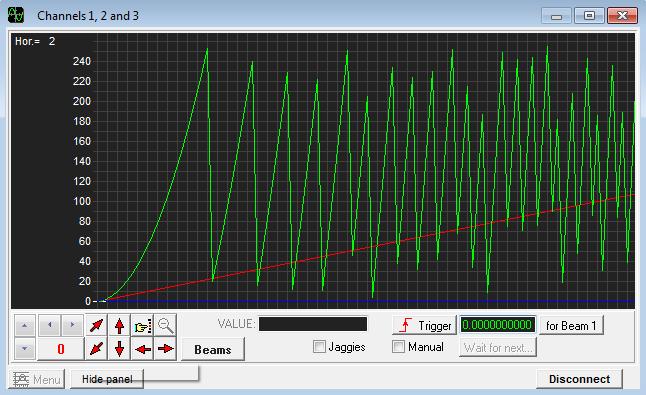The height and width of the screenshot is (395, 646).
Task: Click the red down arrow icon
Action: coord(119,349)
